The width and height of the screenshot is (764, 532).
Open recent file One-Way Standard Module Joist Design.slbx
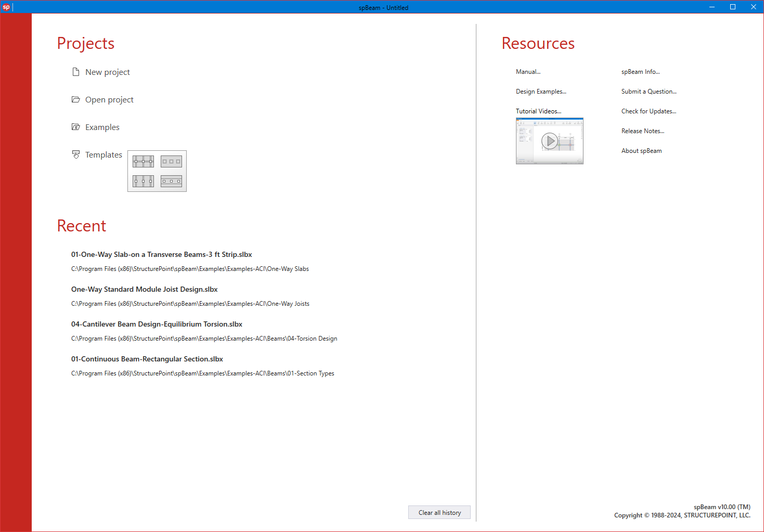(145, 289)
